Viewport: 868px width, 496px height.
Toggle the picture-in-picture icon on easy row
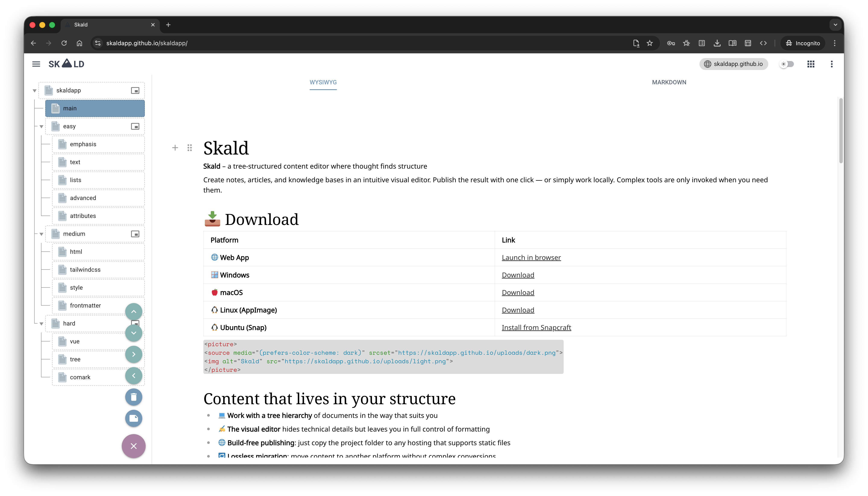135,126
